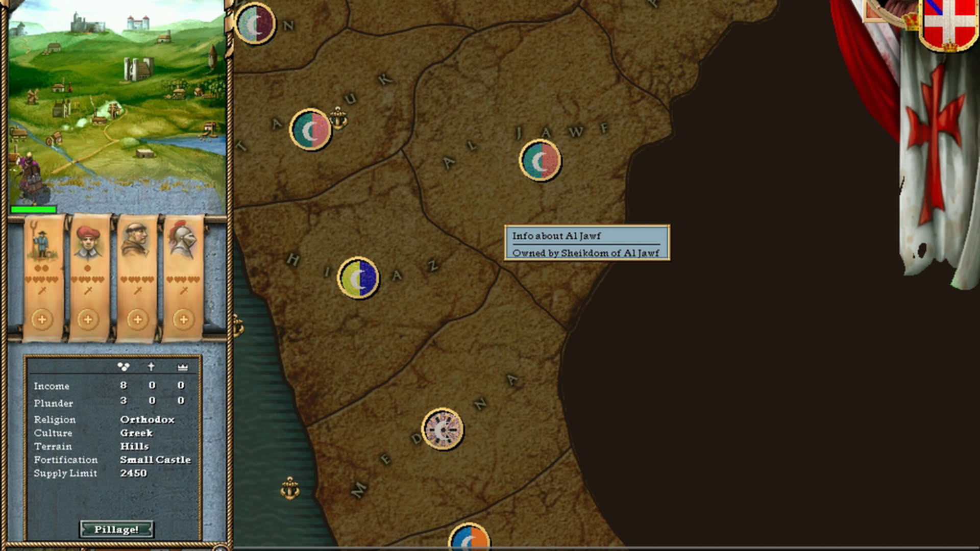980x551 pixels.
Task: Select the purple-white crescent shield at top
Action: pyautogui.click(x=255, y=23)
